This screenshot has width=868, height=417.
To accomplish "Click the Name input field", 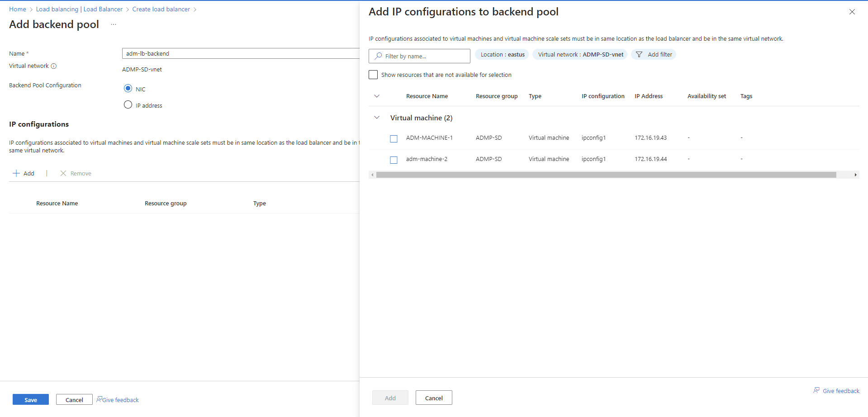I will 240,53.
